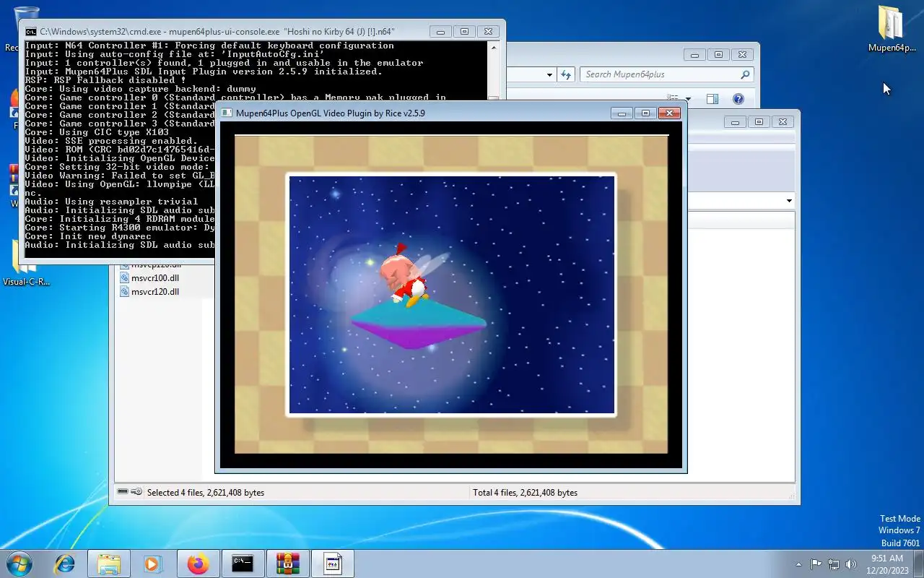This screenshot has width=924, height=578.
Task: Show hidden system tray icons
Action: tap(798, 564)
